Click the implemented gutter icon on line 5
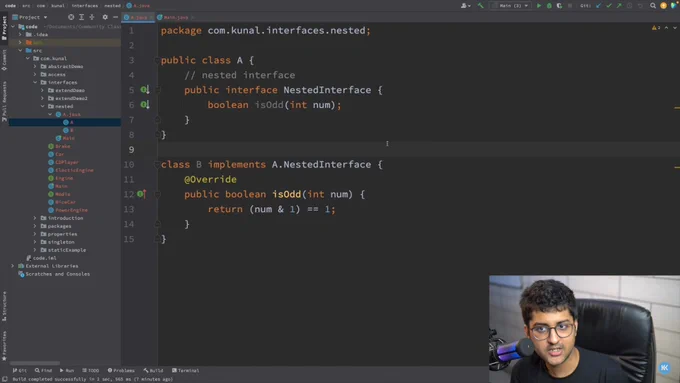Viewport: 680px width, 383px height. [145, 90]
